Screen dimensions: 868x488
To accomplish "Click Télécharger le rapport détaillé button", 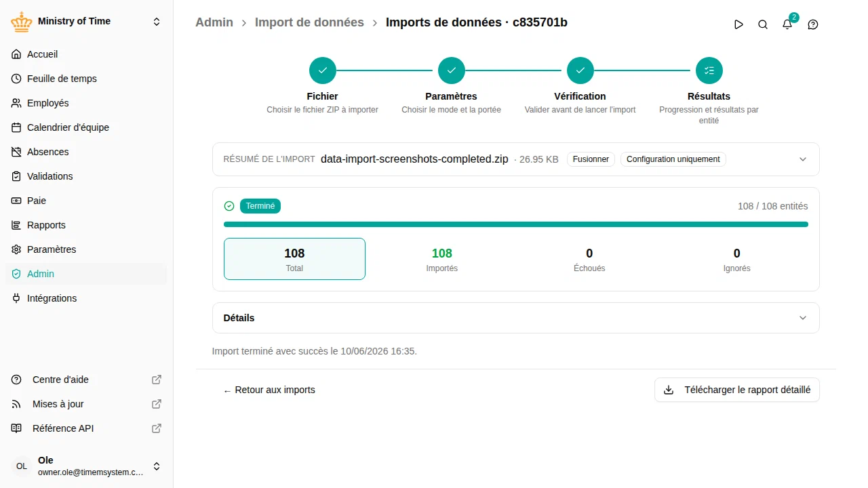I will point(737,390).
